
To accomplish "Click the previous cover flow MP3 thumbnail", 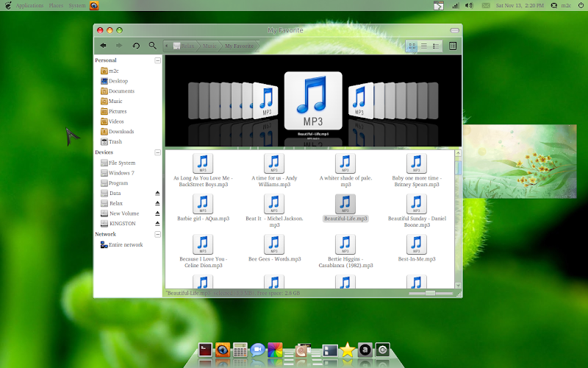I will pos(265,100).
